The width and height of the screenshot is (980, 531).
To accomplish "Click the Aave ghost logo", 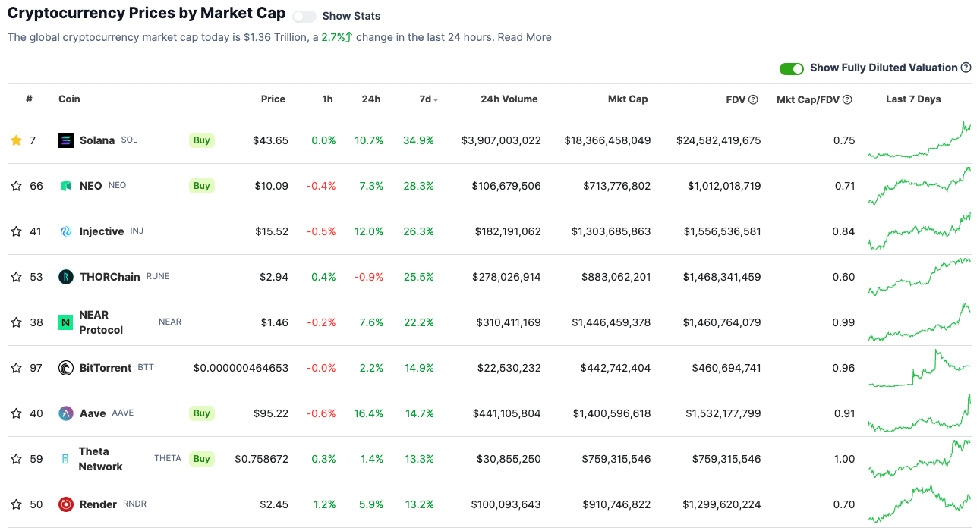I will [66, 413].
